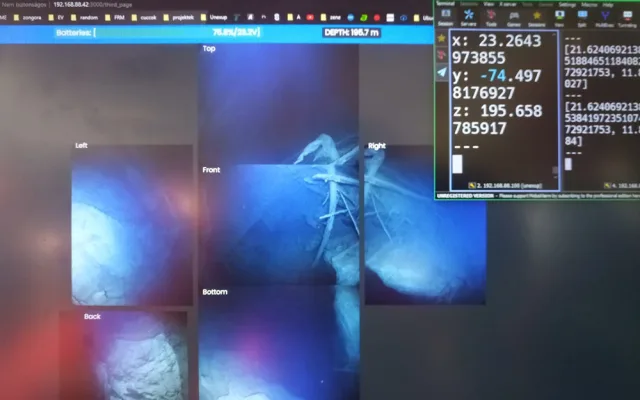This screenshot has height=400, width=640.
Task: Click the DEPTH: 196.7 m readout
Action: click(352, 32)
